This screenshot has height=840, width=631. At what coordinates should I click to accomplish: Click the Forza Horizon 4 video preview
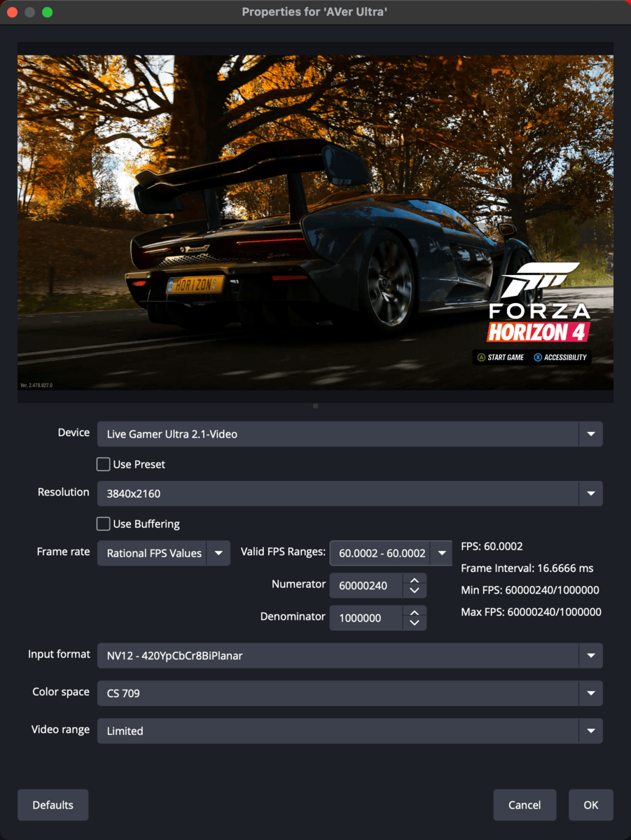[x=315, y=224]
